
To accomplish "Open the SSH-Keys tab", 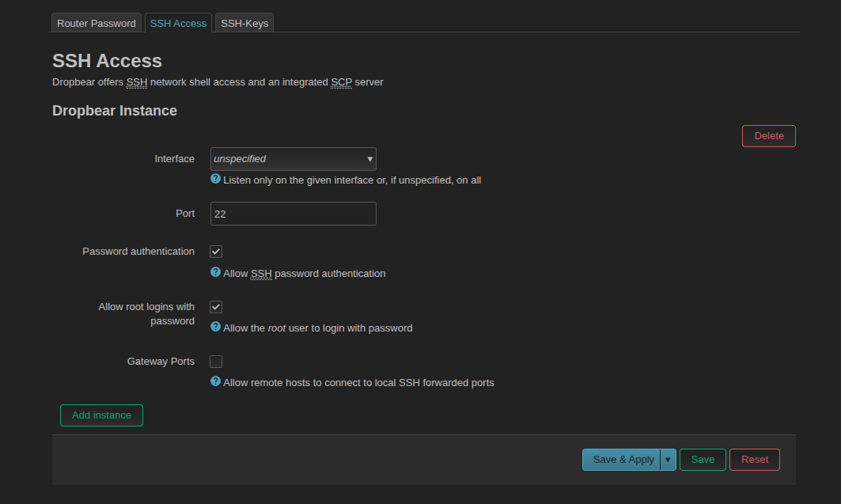I will pos(244,24).
